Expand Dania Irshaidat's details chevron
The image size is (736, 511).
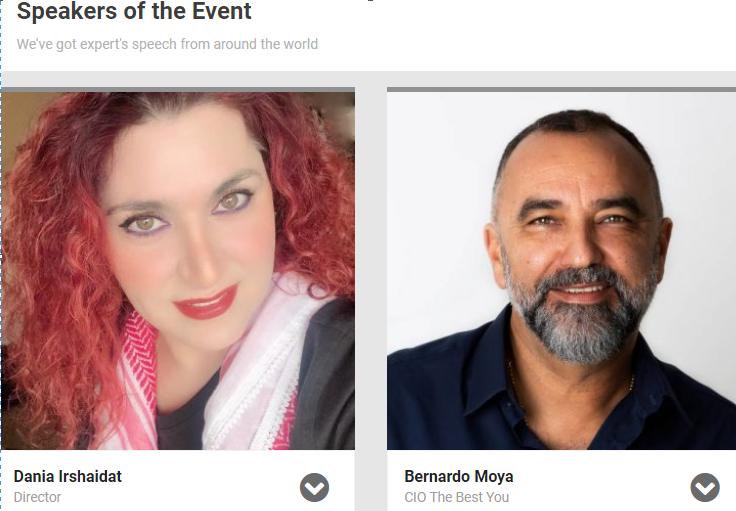click(x=314, y=488)
